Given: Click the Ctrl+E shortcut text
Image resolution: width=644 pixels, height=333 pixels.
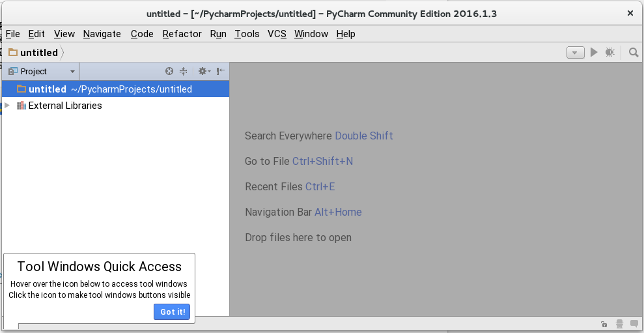Looking at the screenshot, I should pos(320,186).
